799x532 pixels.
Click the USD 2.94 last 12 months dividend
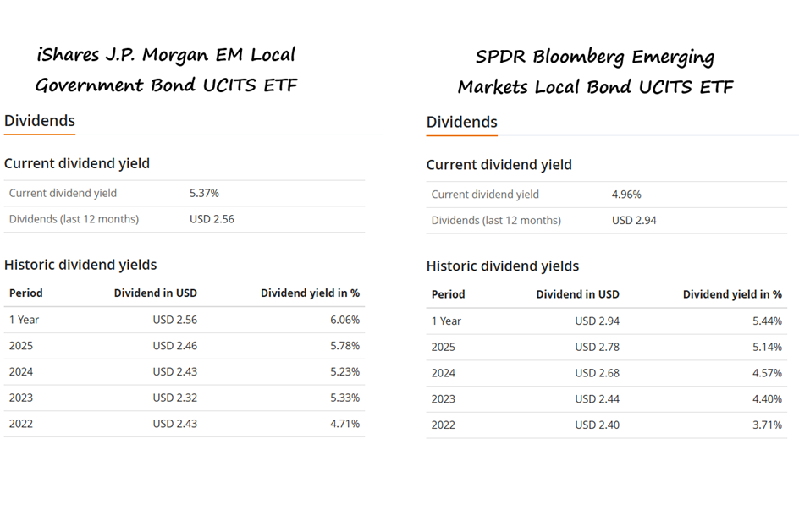pyautogui.click(x=634, y=220)
